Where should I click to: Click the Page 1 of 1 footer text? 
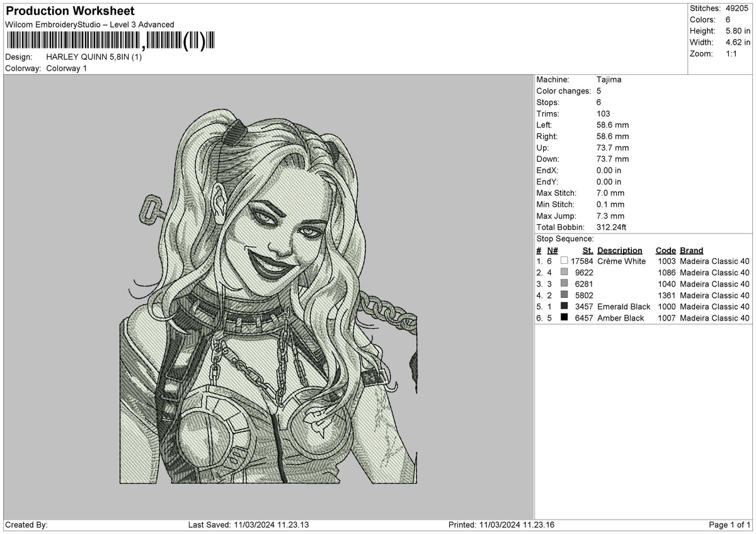[x=730, y=525]
